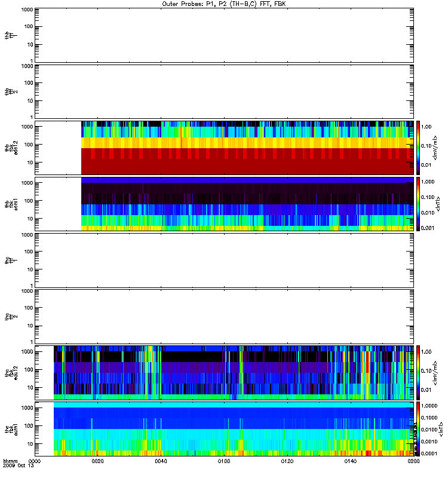Select the empty thc fff 2 plot panel
Screen dimensions: 448x478
pyautogui.click(x=225, y=317)
